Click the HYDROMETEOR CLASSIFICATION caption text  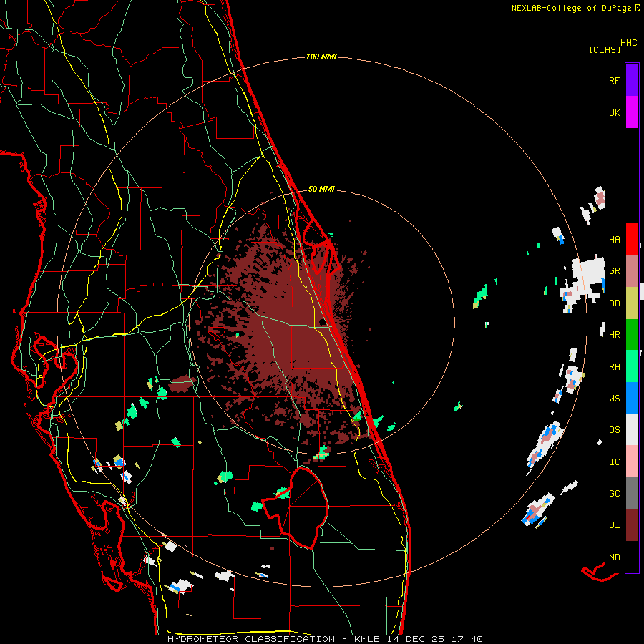coord(251,639)
